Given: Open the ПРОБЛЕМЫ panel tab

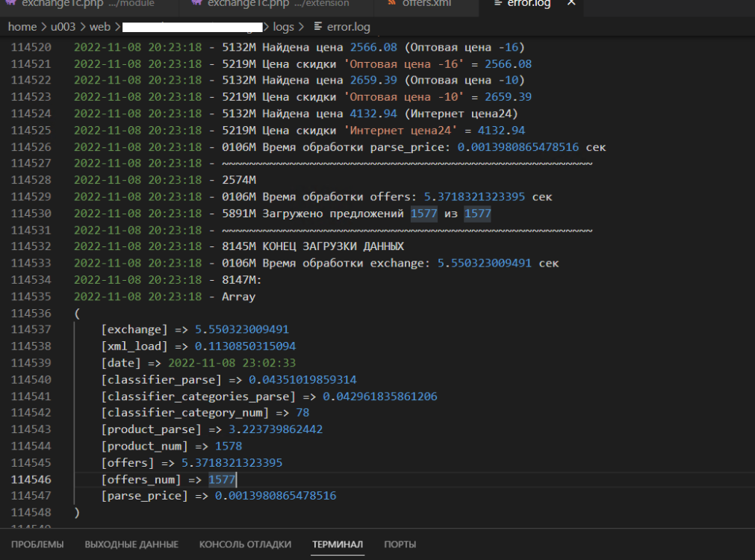Looking at the screenshot, I should tap(37, 544).
